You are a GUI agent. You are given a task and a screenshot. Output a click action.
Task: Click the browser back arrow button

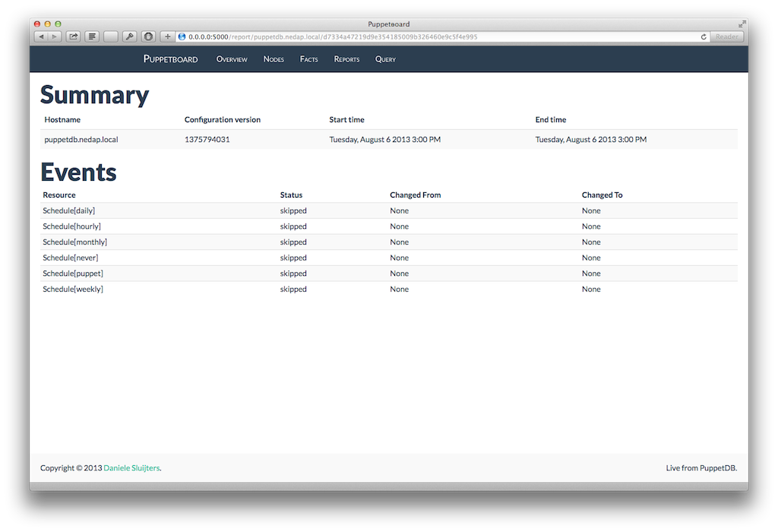(40, 36)
